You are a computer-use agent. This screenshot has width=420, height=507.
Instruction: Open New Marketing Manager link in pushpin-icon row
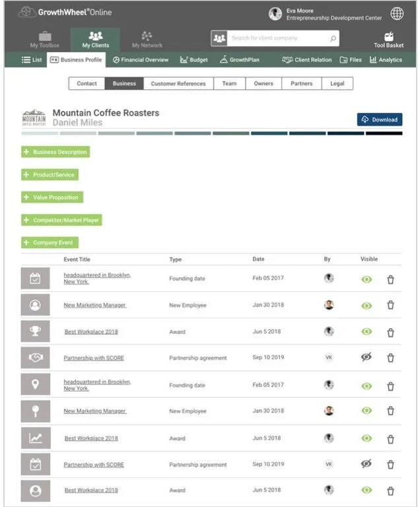[95, 411]
